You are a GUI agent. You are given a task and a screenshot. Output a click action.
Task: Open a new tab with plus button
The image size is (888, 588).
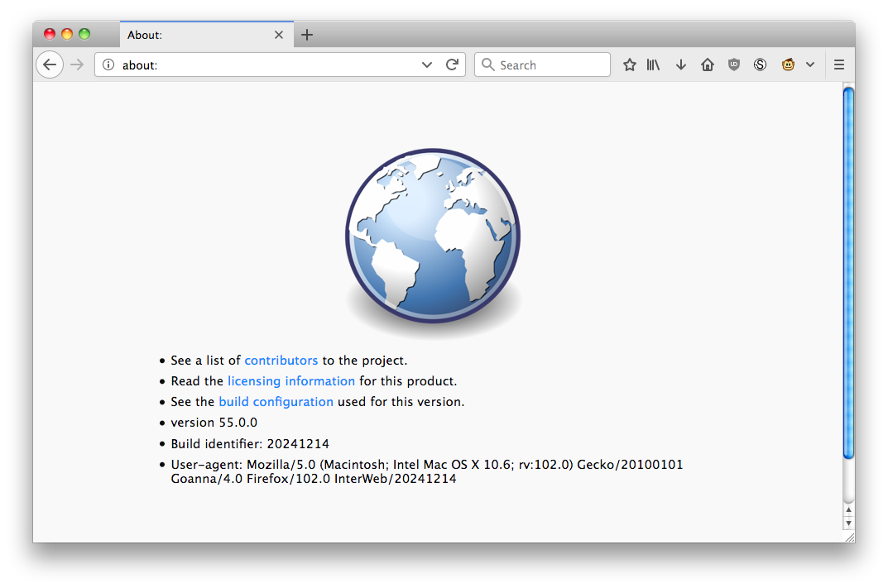pos(307,35)
